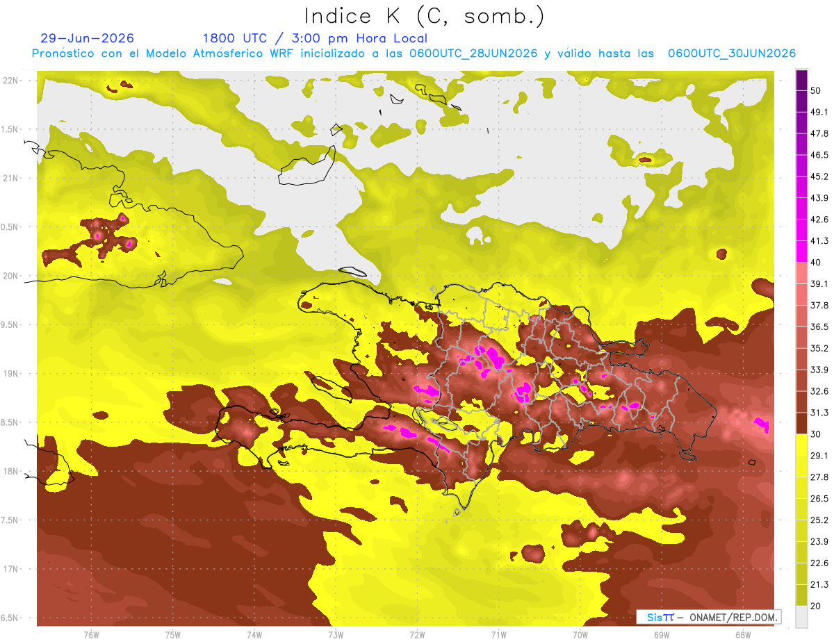Click the colorbar value "47.8"
This screenshot has width=834, height=644.
[x=819, y=133]
